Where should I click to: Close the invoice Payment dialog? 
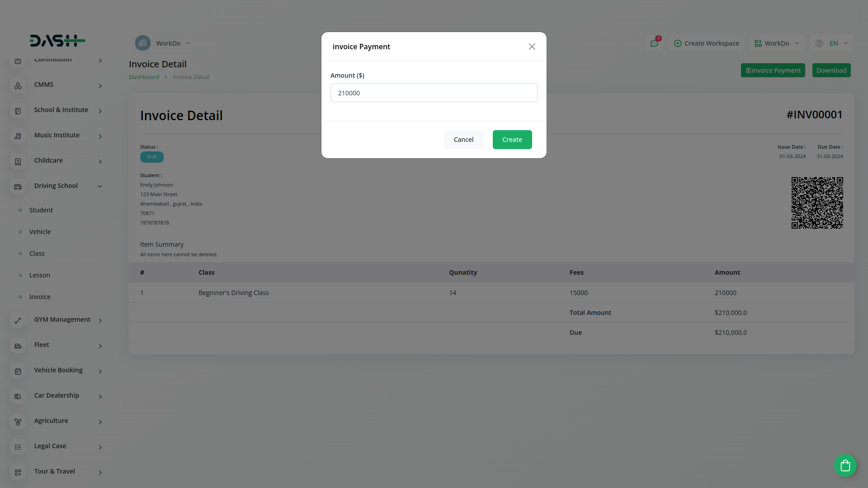click(532, 47)
